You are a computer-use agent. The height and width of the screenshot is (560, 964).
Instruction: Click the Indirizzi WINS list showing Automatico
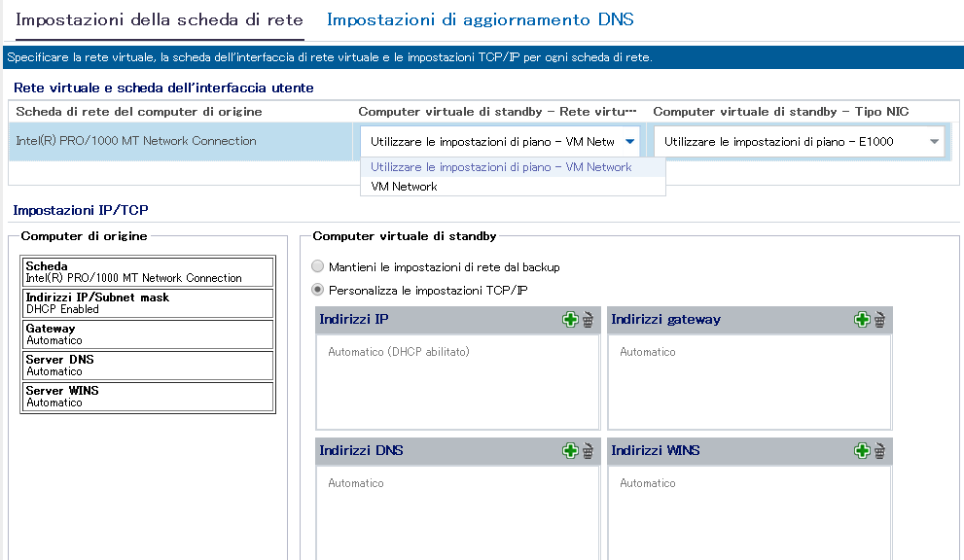(749, 513)
